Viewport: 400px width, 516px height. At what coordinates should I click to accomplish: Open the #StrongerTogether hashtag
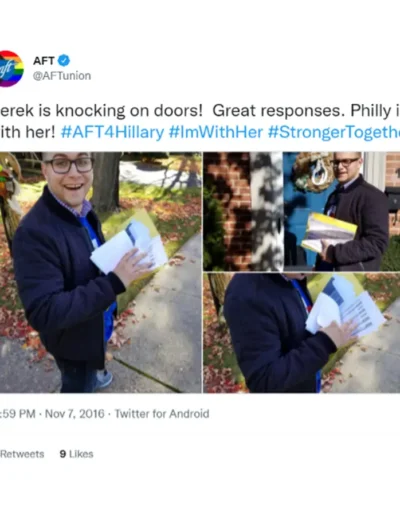point(334,132)
